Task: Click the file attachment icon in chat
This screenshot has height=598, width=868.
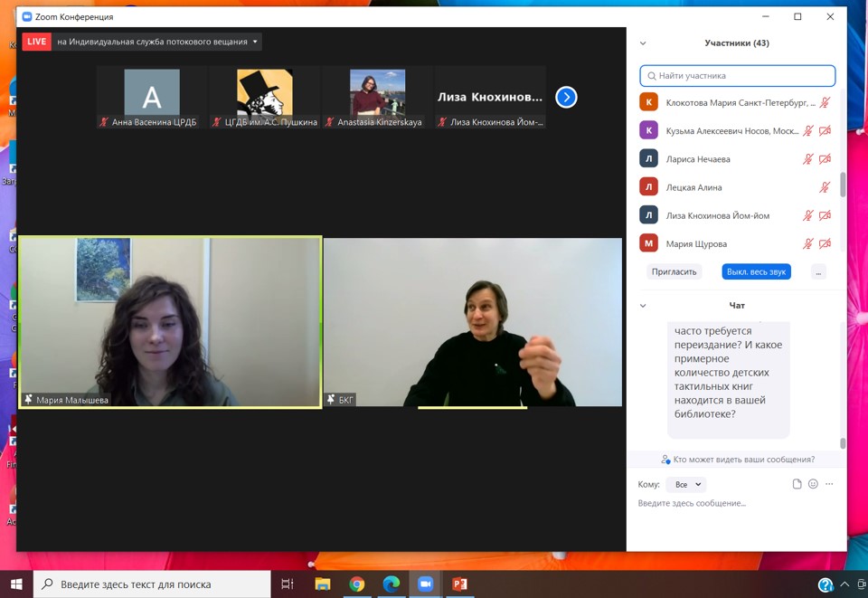Action: tap(797, 484)
